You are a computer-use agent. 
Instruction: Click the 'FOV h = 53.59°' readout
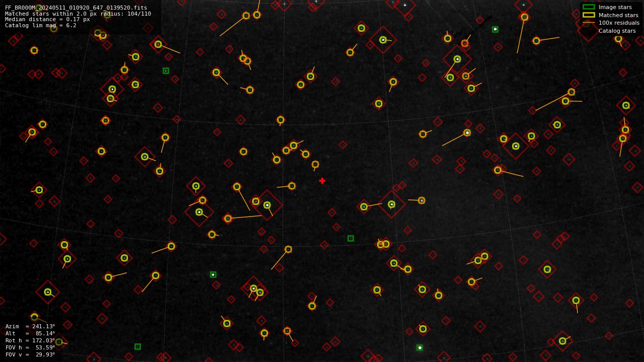pyautogui.click(x=30, y=347)
